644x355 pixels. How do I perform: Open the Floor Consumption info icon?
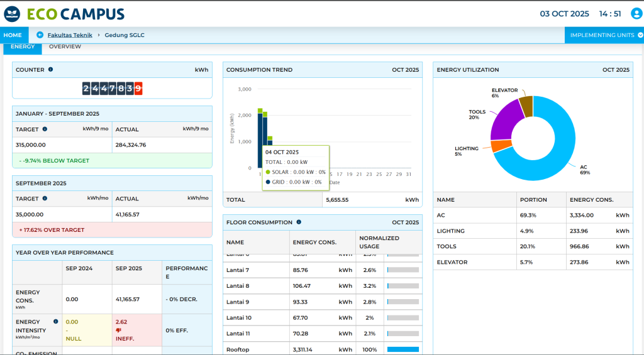tap(299, 222)
